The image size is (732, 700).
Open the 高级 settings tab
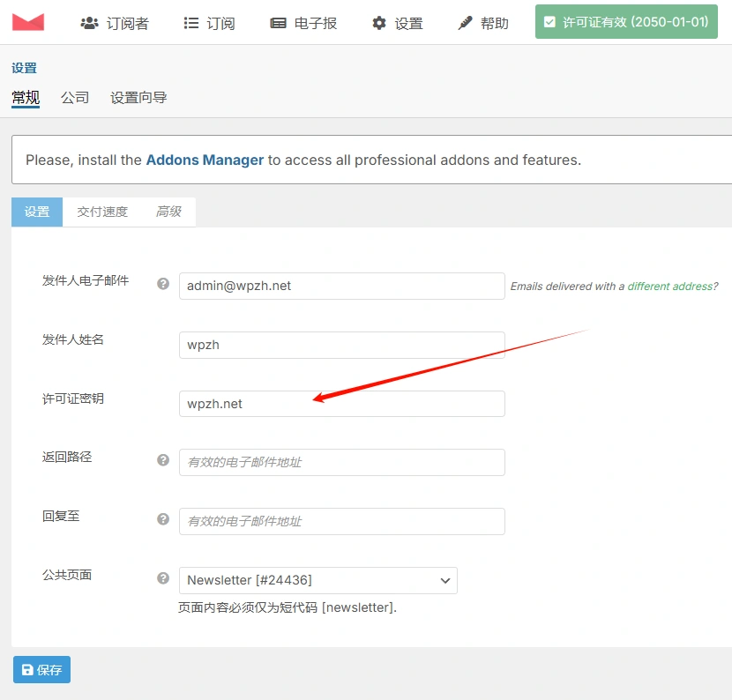pos(168,212)
